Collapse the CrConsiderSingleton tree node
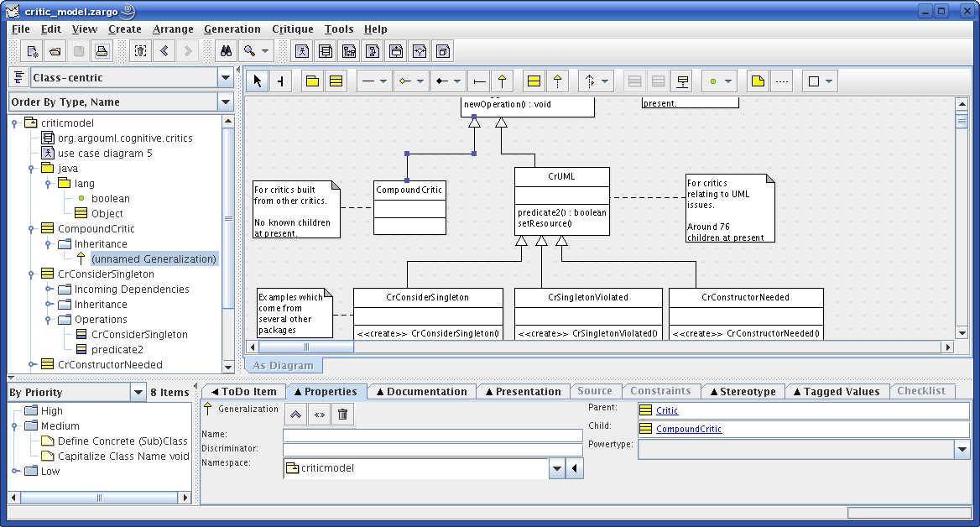This screenshot has width=980, height=527. tap(32, 274)
